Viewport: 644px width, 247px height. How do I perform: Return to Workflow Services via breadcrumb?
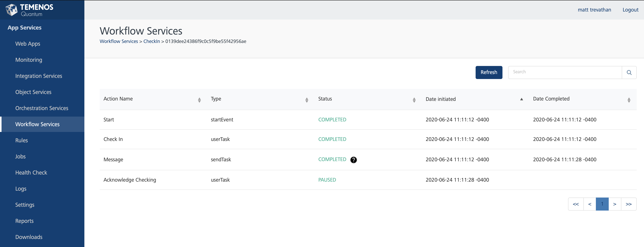point(119,41)
